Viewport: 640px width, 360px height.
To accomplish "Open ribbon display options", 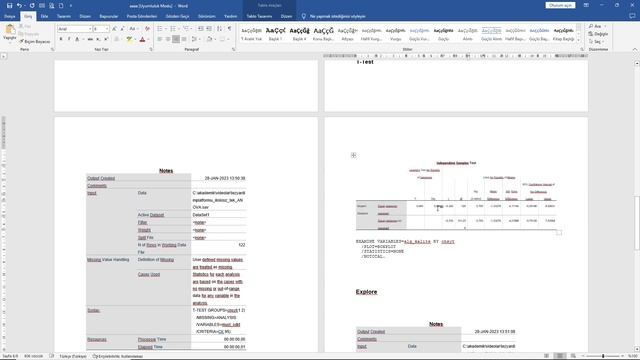I will [x=586, y=5].
